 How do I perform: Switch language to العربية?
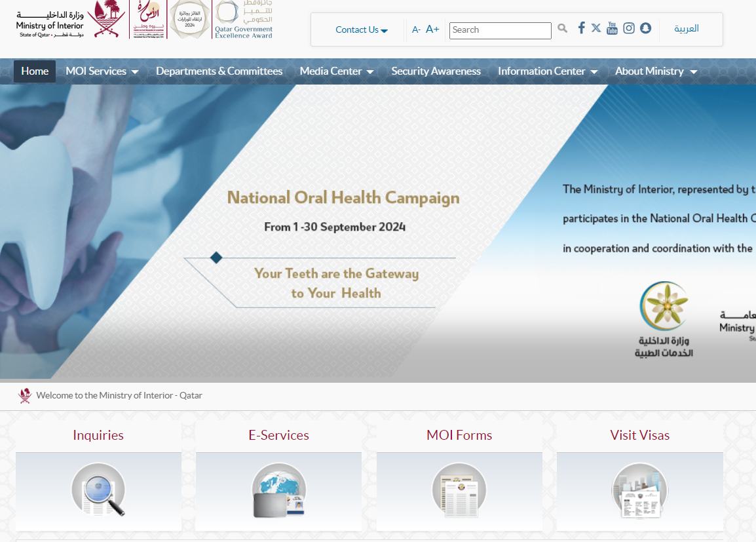(687, 29)
